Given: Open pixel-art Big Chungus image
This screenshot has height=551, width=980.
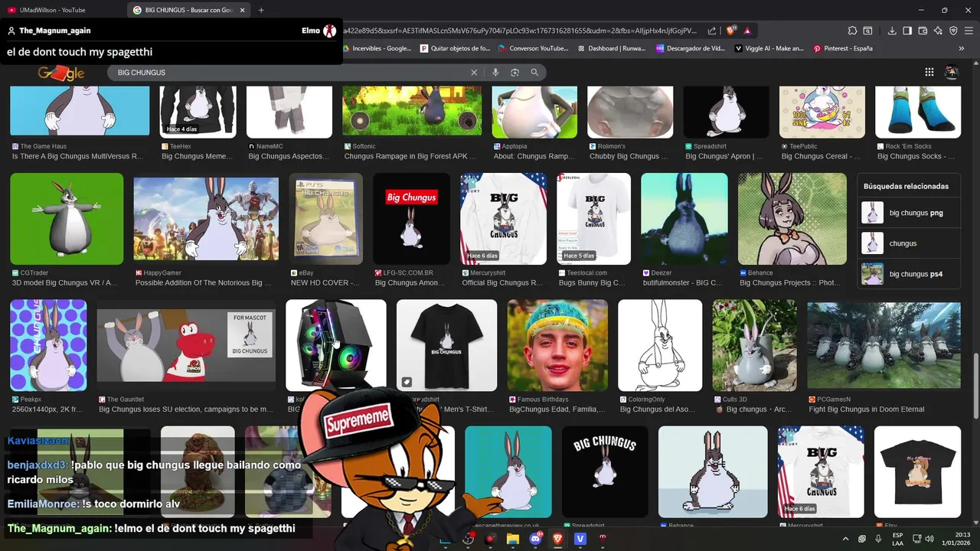Looking at the screenshot, I should [x=713, y=471].
